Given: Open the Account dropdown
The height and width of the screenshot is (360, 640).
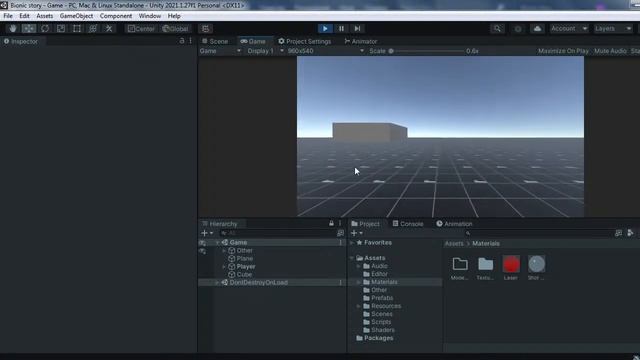Looking at the screenshot, I should [x=569, y=29].
